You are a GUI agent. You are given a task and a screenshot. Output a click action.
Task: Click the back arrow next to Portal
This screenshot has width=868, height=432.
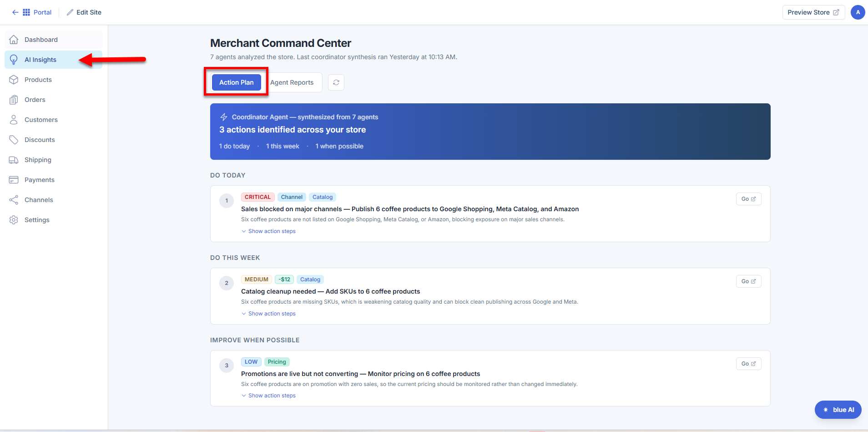click(x=15, y=12)
